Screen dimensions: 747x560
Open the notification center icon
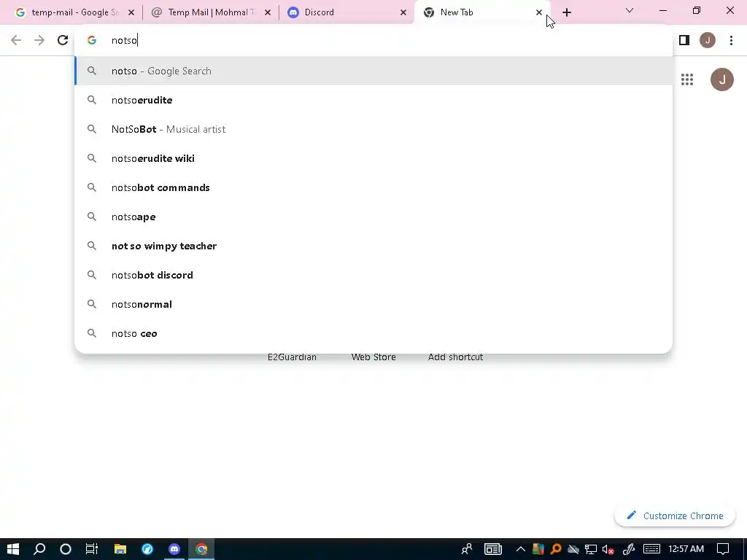723,549
